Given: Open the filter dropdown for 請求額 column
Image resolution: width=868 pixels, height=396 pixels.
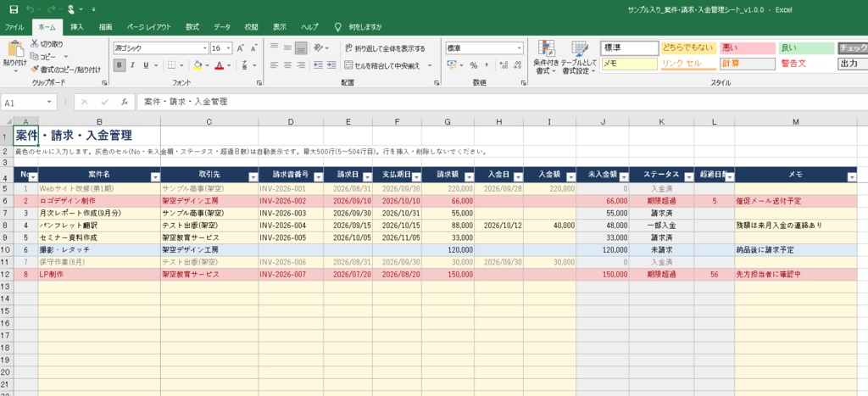Looking at the screenshot, I should [x=469, y=177].
